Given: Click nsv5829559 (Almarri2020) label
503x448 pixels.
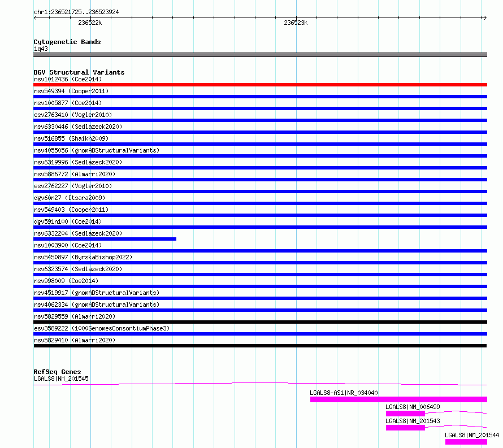Looking at the screenshot, I should (x=75, y=316).
